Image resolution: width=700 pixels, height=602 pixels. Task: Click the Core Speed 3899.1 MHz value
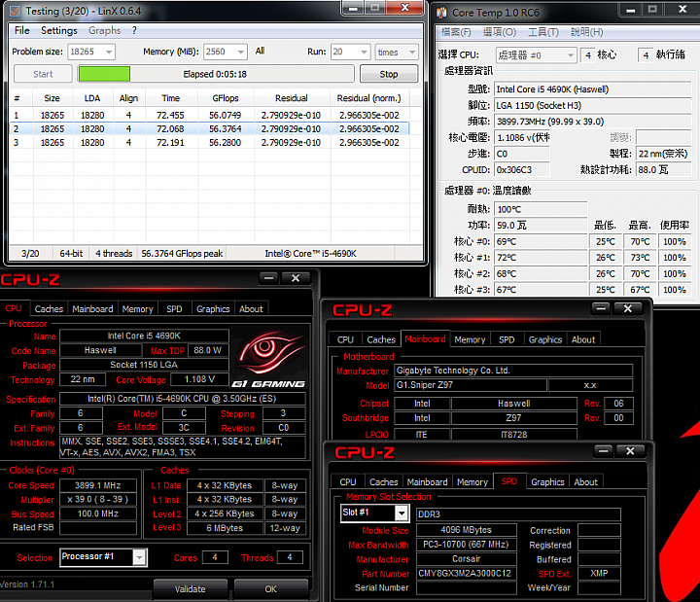tap(98, 485)
